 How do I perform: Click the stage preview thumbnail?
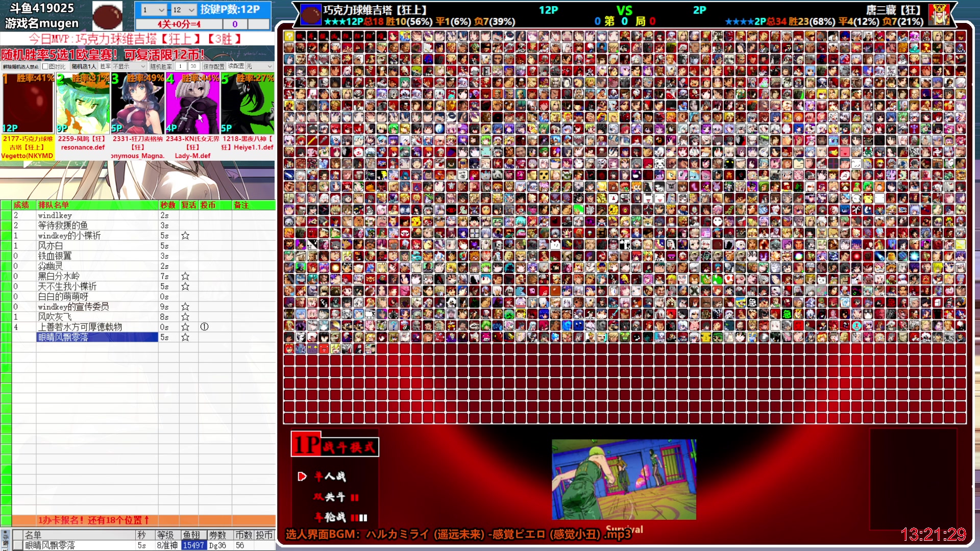pos(624,480)
